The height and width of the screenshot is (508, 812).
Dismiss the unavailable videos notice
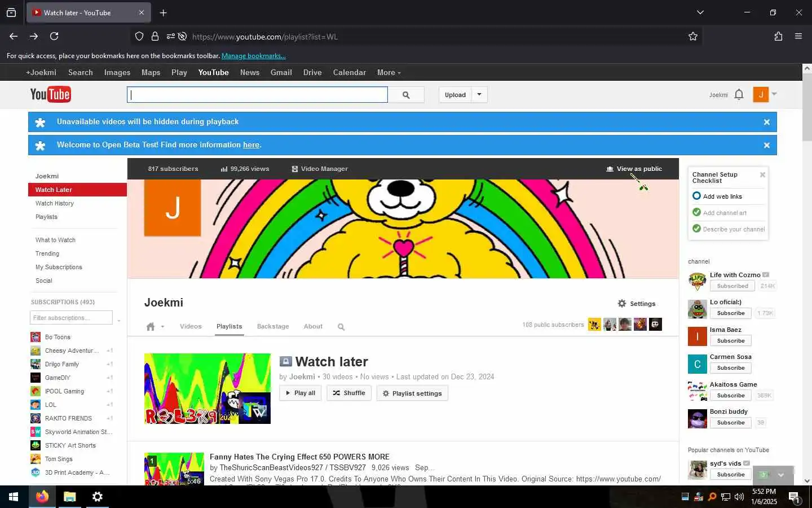point(767,122)
